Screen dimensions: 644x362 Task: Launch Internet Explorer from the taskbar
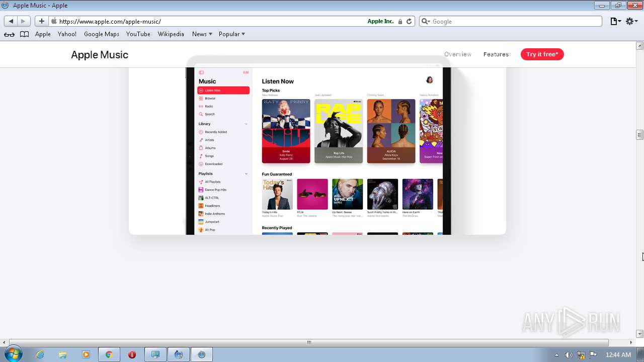pyautogui.click(x=40, y=354)
